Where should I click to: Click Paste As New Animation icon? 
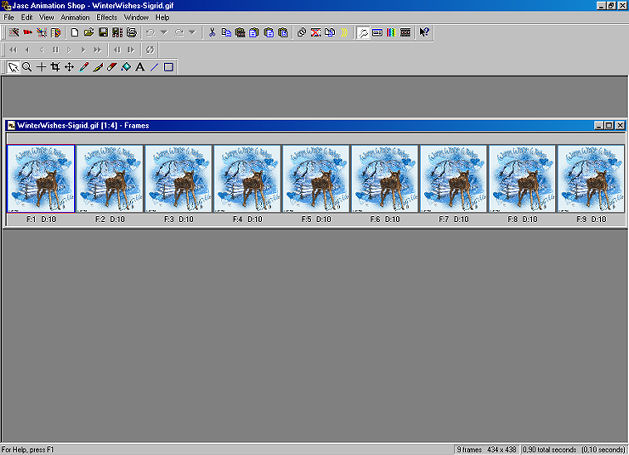tap(240, 32)
